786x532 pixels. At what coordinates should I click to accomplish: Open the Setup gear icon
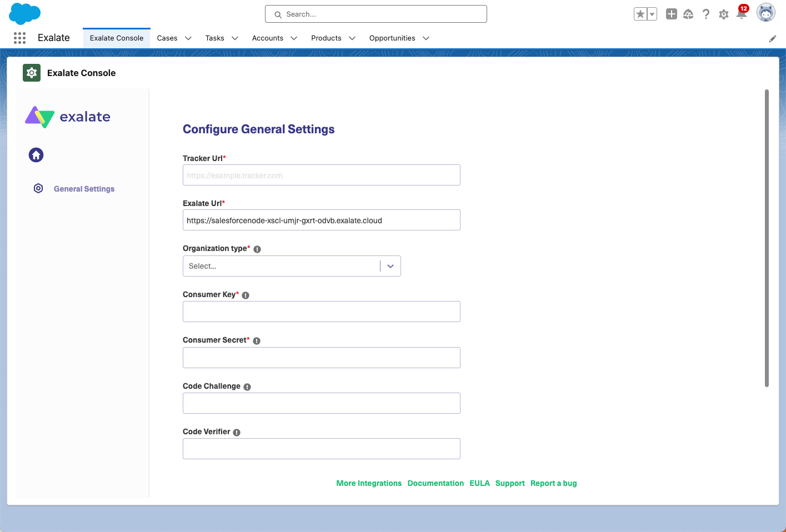pos(723,14)
